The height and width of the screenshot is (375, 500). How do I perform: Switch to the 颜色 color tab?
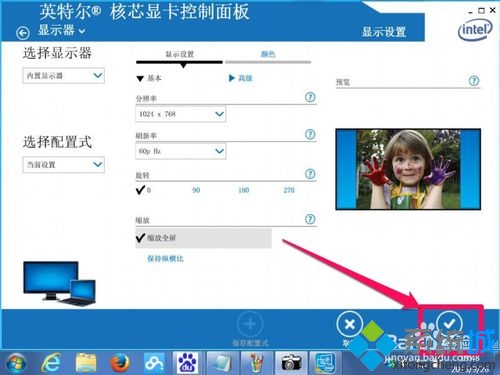268,54
